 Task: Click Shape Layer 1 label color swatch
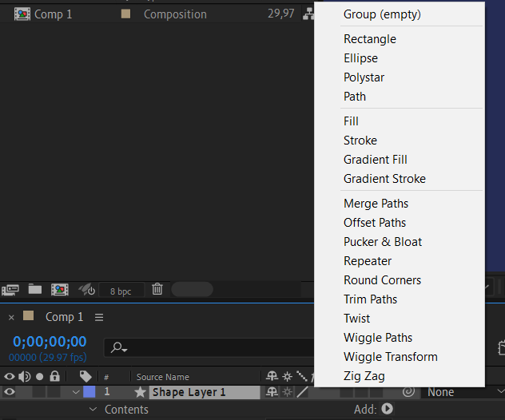click(x=89, y=392)
